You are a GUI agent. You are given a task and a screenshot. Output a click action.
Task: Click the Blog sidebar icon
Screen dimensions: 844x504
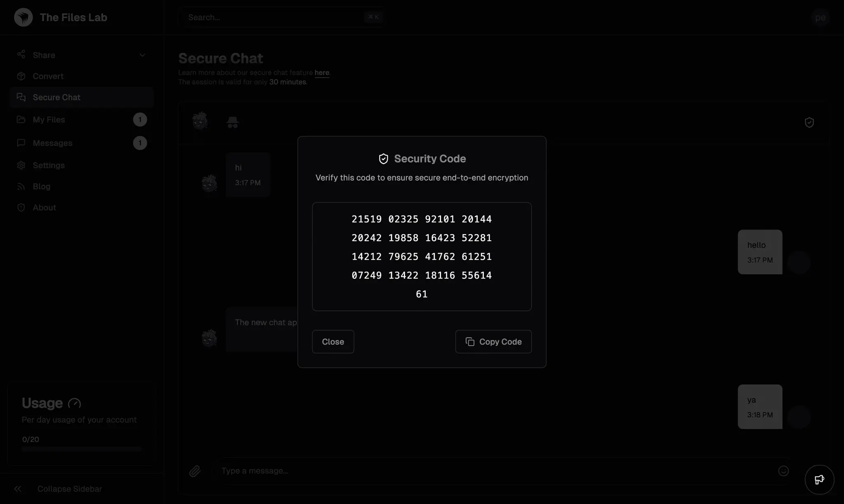20,186
